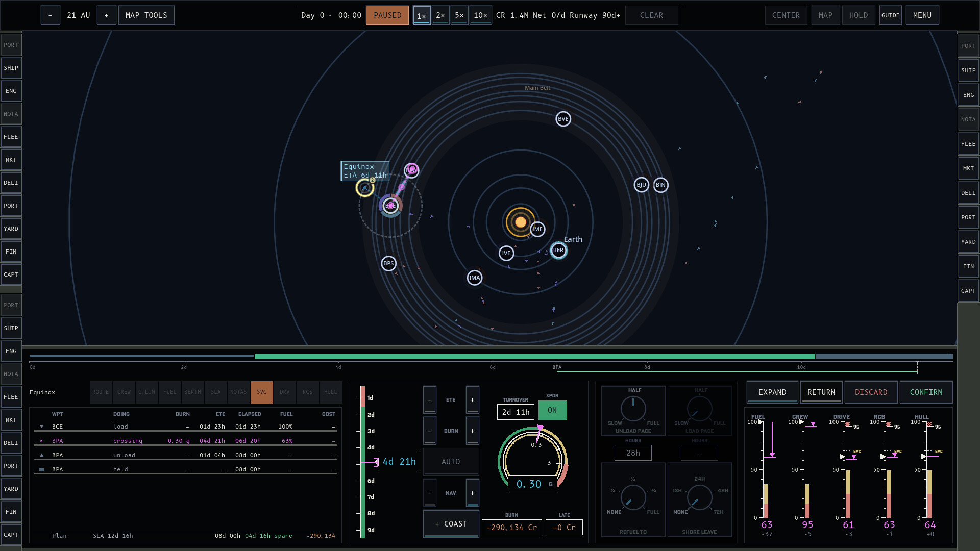980x551 pixels.
Task: Adjust the UNLOAD PACE knob
Action: point(633,409)
